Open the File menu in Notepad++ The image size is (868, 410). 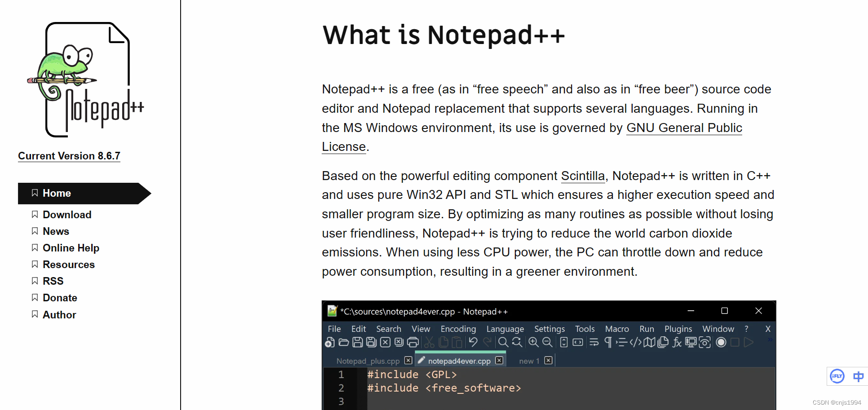pos(334,329)
